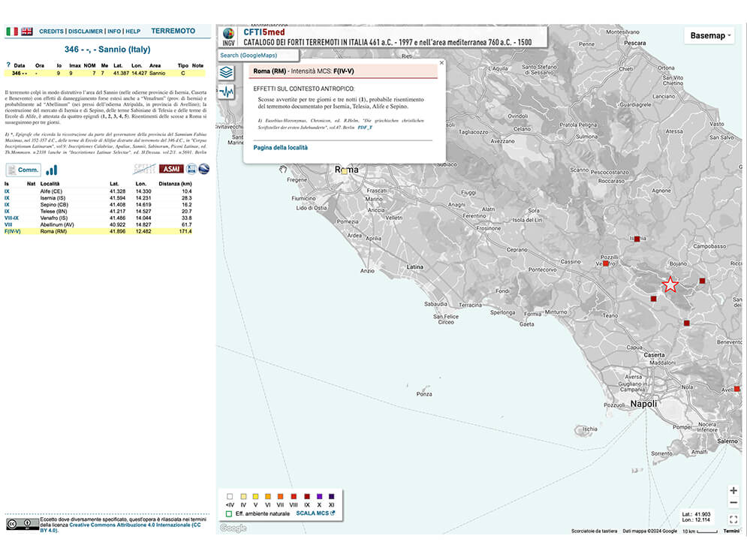This screenshot has width=747, height=560.
Task: Open the map layers icon
Action: pos(226,72)
